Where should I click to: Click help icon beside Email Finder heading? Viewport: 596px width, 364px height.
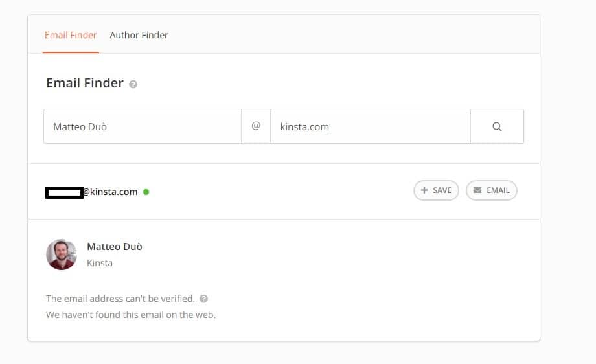[x=133, y=84]
